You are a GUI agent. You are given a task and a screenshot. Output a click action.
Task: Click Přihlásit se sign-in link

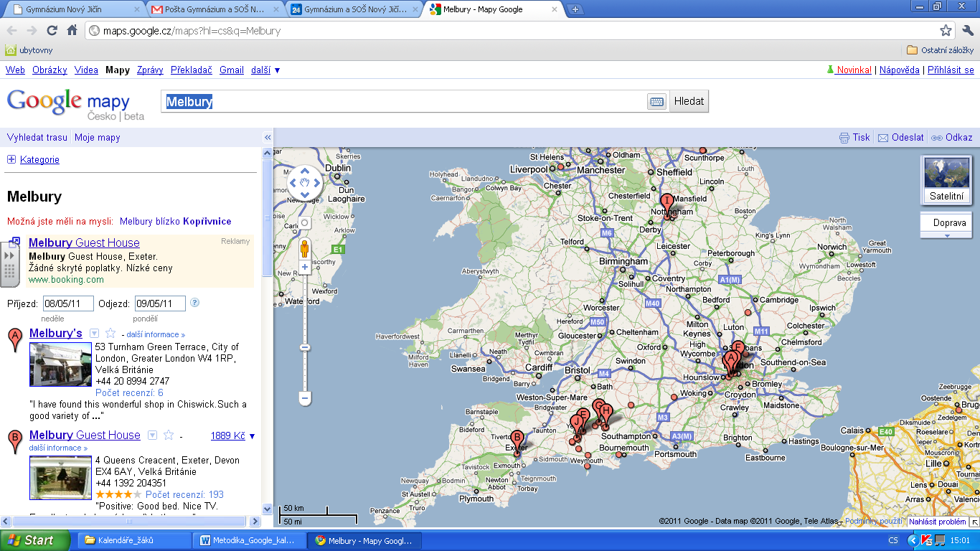click(x=951, y=70)
